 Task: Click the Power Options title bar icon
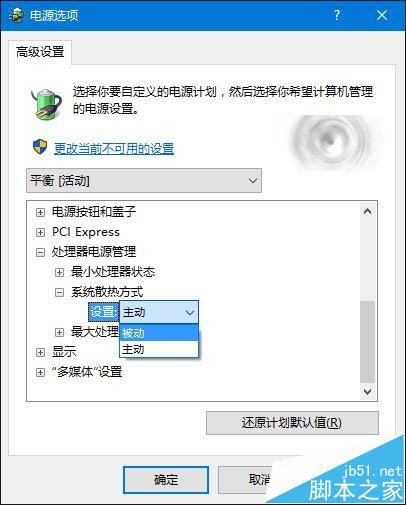pos(16,15)
